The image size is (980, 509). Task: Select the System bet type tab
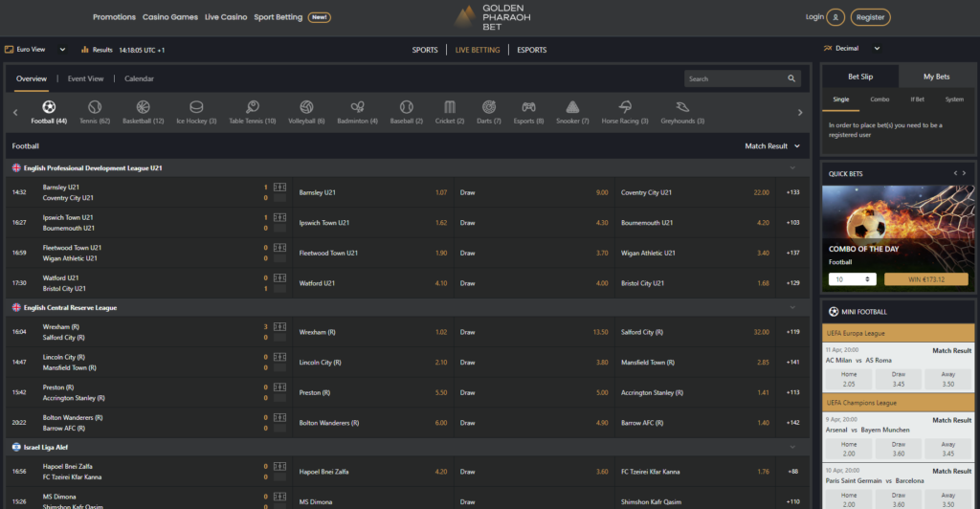pos(954,100)
